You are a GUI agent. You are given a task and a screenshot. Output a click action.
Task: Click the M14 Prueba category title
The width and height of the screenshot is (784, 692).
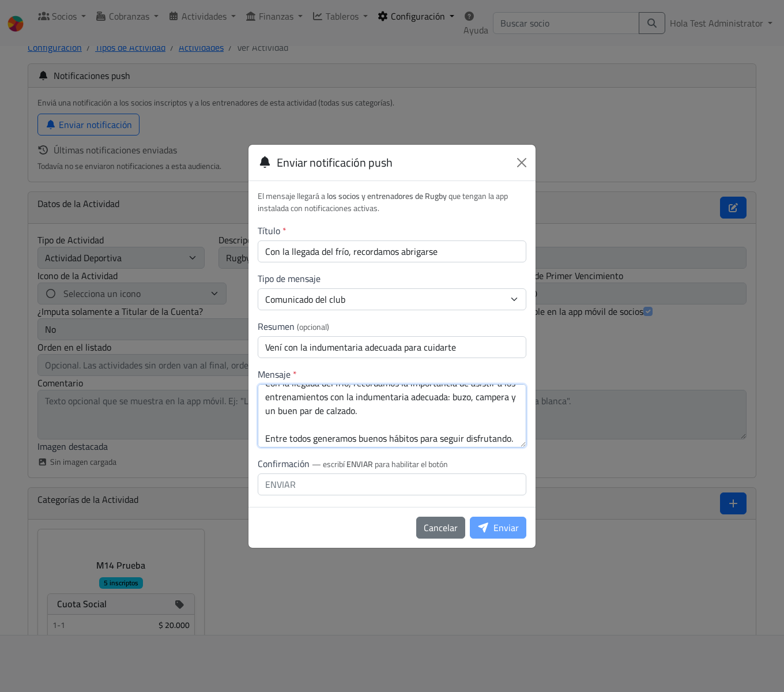point(121,565)
